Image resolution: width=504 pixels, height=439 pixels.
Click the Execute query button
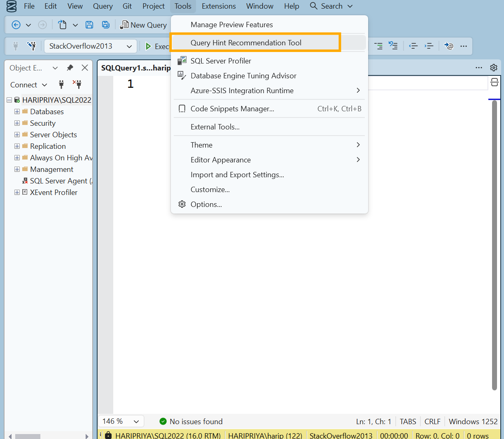pyautogui.click(x=157, y=46)
